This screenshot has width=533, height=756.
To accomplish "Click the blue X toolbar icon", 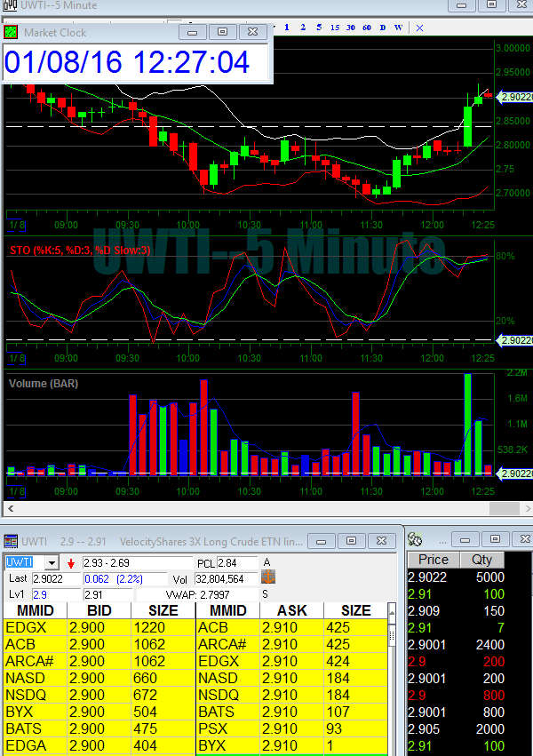I will (x=420, y=28).
